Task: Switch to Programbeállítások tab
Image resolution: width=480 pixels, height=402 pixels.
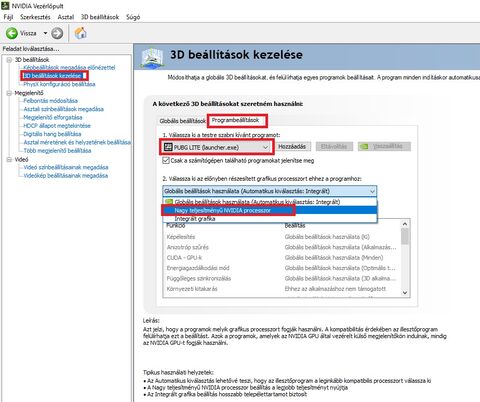Action: [x=235, y=120]
